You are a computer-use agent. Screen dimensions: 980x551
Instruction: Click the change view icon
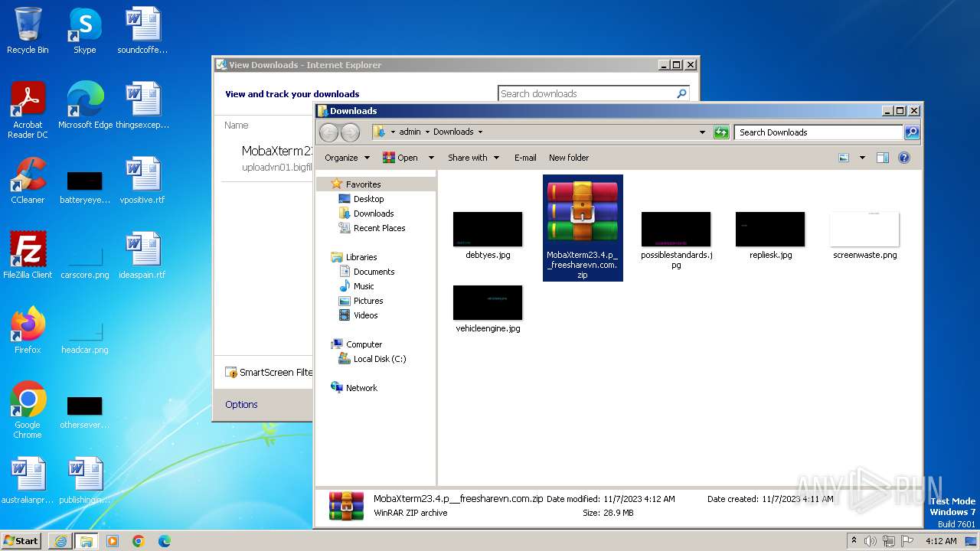[x=844, y=158]
